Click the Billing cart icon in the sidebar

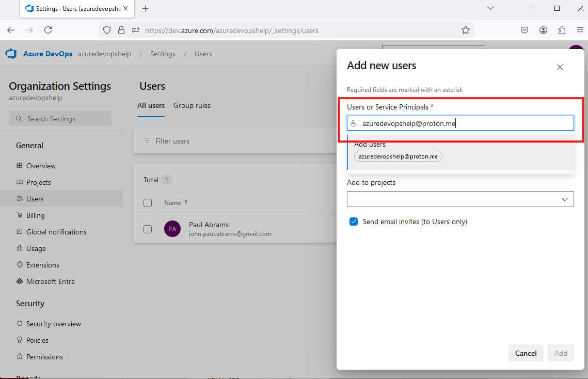tap(20, 215)
